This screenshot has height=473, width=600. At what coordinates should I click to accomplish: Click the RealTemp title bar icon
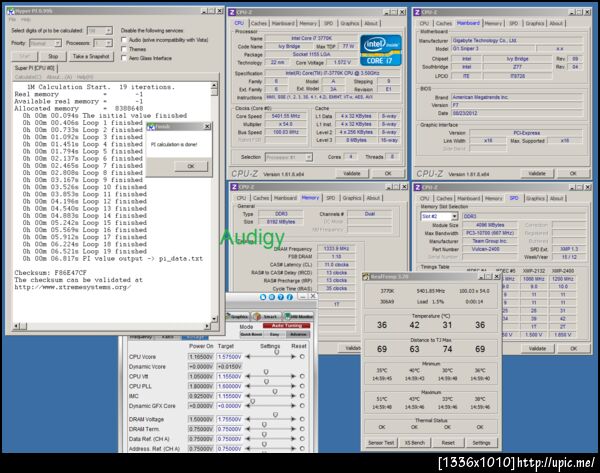click(x=367, y=277)
